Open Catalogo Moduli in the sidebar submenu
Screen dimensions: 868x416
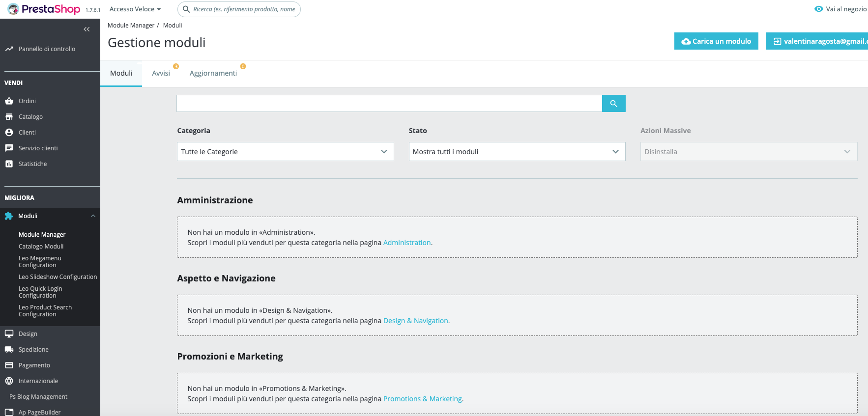41,246
